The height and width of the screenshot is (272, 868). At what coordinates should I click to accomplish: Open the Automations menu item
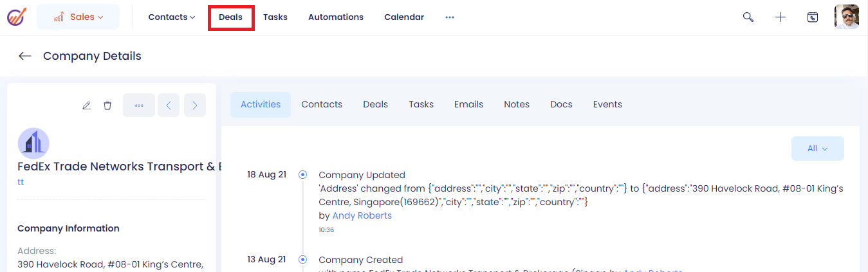tap(336, 17)
